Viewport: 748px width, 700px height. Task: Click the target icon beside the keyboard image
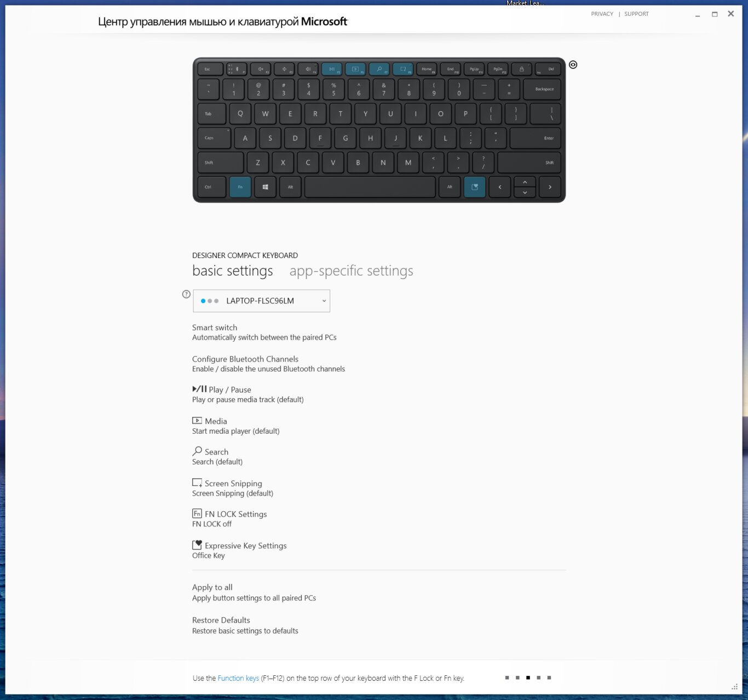coord(573,65)
